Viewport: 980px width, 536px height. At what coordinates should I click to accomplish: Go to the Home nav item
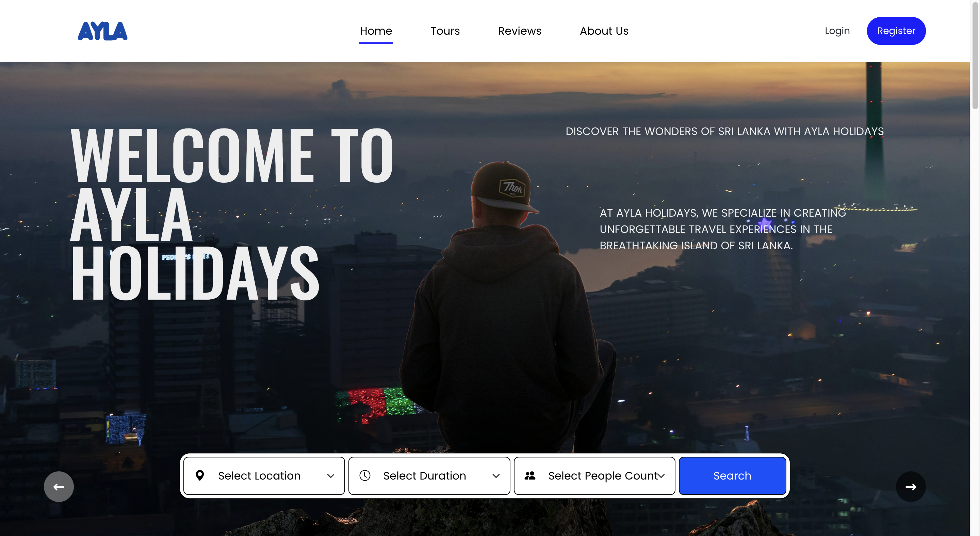click(x=376, y=31)
